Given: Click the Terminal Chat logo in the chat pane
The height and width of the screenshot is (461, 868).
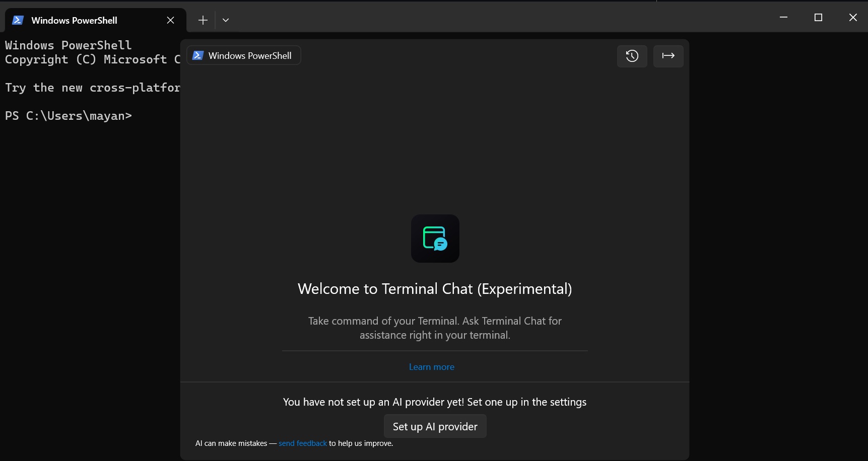Looking at the screenshot, I should coord(435,239).
